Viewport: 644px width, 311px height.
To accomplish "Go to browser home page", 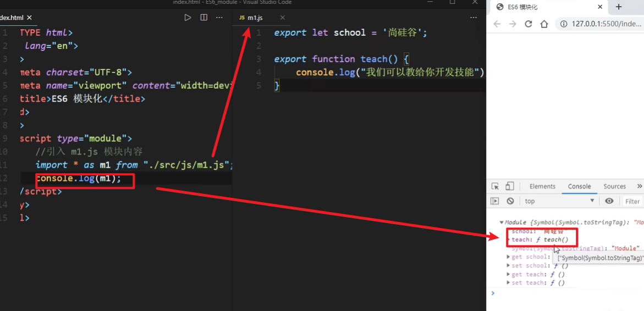I will point(544,24).
